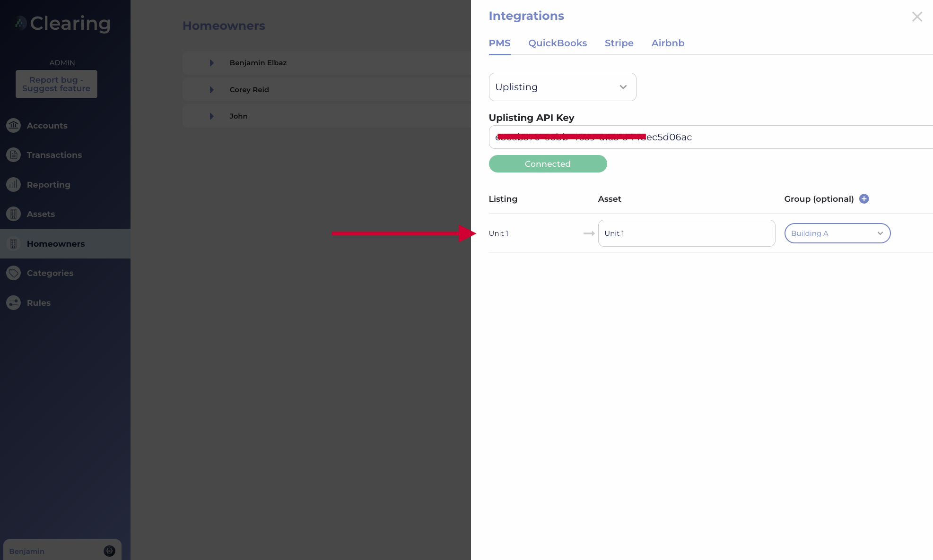Click the Clearing logo

62,23
